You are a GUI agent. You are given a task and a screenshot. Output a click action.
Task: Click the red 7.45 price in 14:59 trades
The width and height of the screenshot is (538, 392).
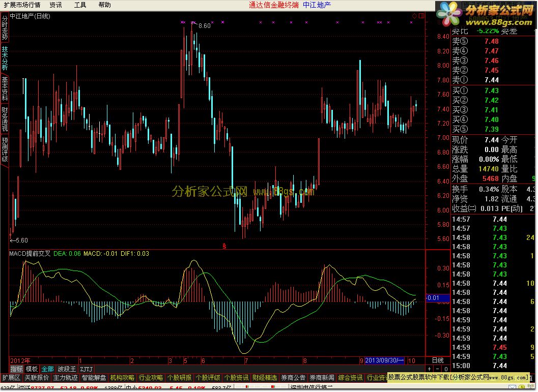500,347
